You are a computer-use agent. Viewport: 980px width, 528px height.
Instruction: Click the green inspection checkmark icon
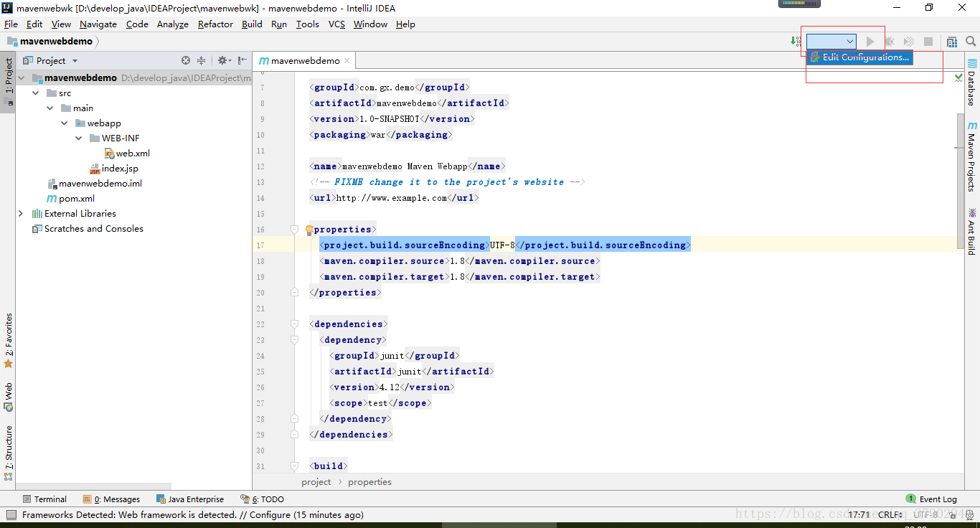pos(959,77)
